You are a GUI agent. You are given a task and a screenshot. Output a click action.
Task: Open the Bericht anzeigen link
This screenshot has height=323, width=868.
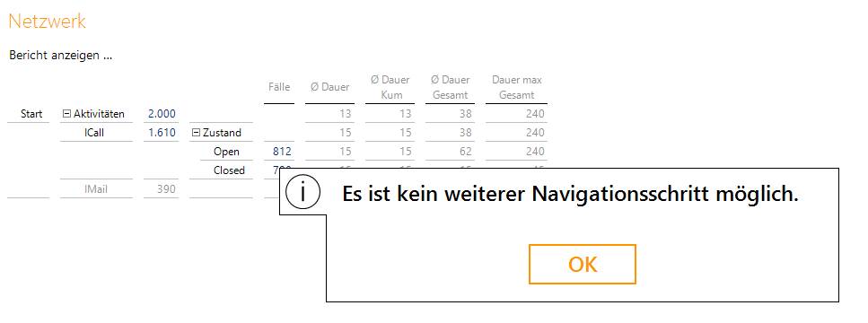point(61,56)
